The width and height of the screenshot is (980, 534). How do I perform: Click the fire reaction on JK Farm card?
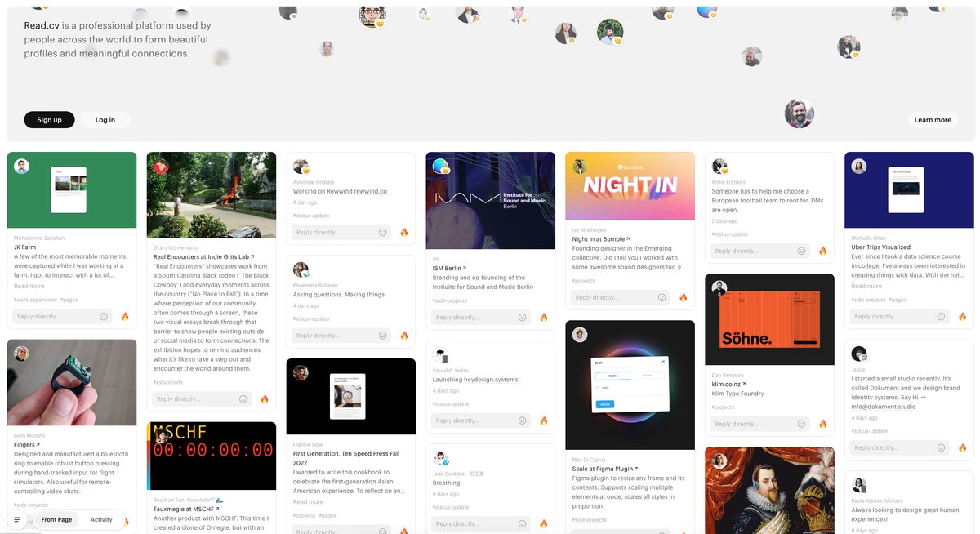tap(125, 316)
